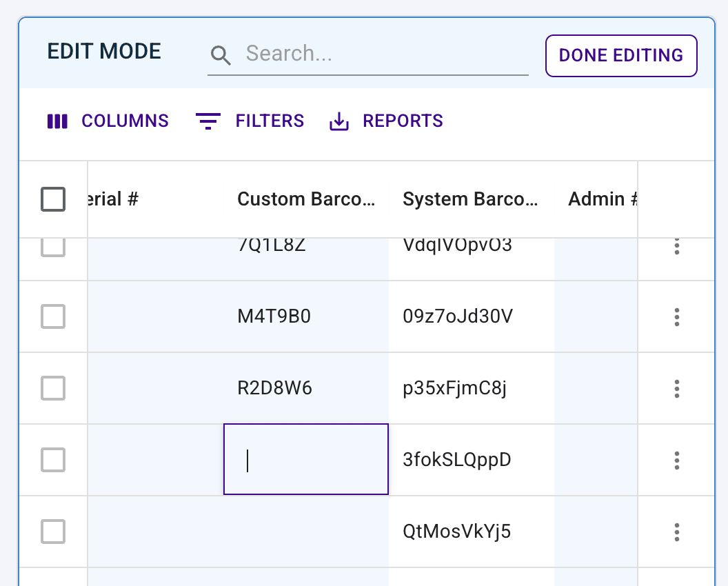This screenshot has width=728, height=586.
Task: Open row actions menu for R2D8W6
Action: [677, 389]
